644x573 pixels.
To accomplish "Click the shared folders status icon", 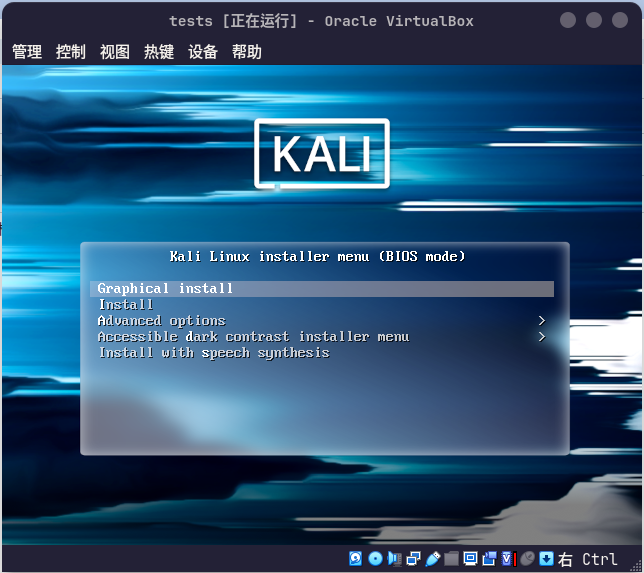I will tap(451, 559).
